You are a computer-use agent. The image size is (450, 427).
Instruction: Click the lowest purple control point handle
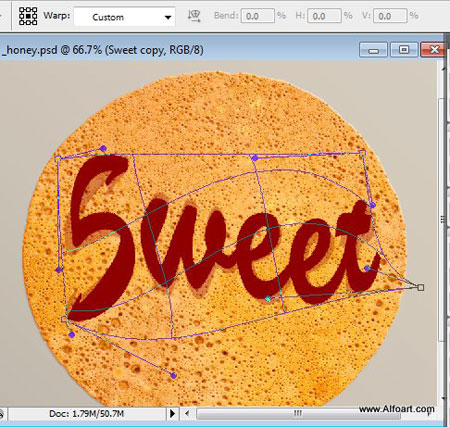point(173,376)
